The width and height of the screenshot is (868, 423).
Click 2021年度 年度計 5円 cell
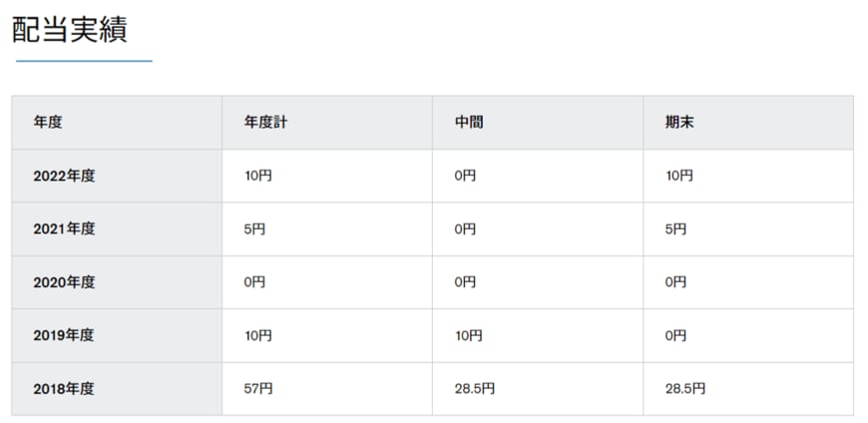254,228
